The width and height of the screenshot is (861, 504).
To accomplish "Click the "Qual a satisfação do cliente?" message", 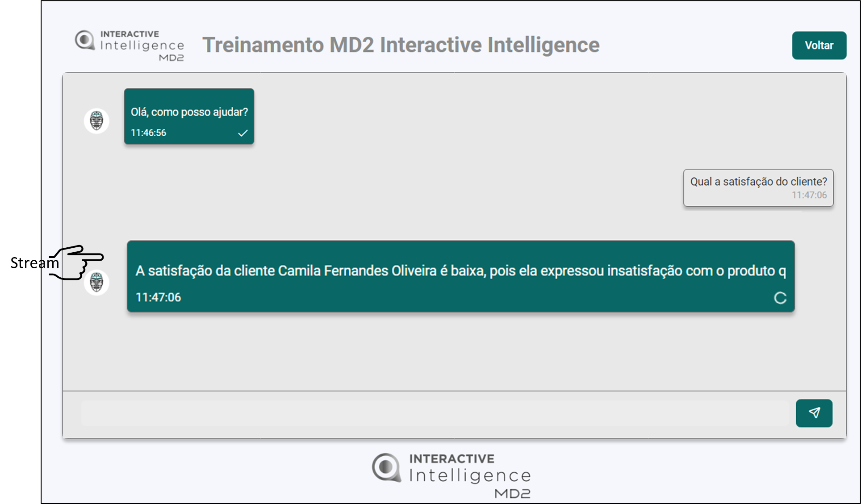I will pos(758,182).
